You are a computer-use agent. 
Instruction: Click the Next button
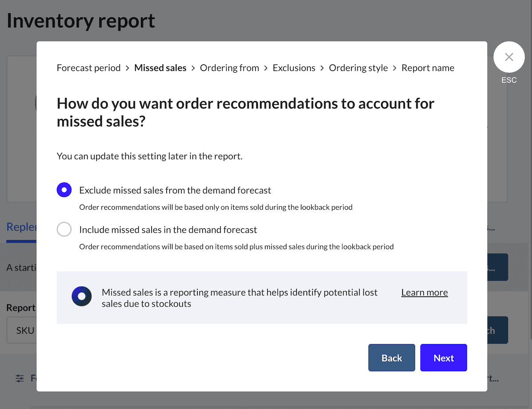click(443, 358)
